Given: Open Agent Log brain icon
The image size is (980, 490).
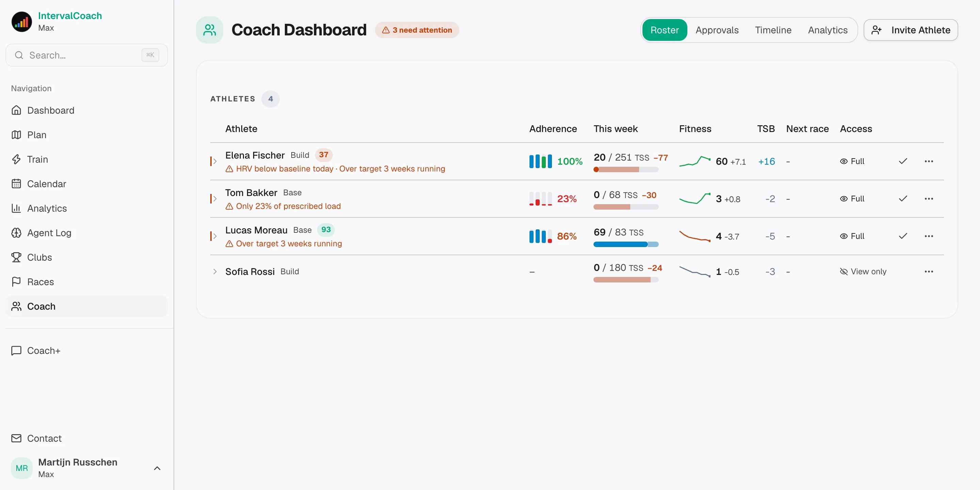Looking at the screenshot, I should coord(16,233).
